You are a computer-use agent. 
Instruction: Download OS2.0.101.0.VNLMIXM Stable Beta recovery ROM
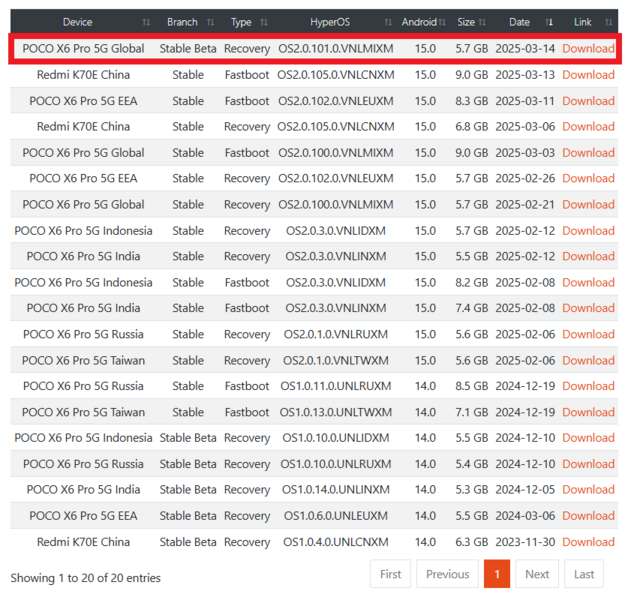588,49
